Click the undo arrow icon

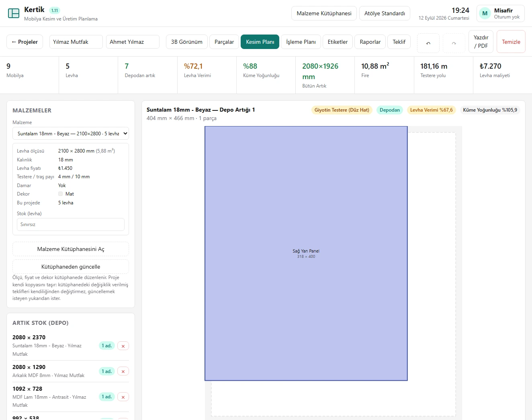(x=428, y=43)
